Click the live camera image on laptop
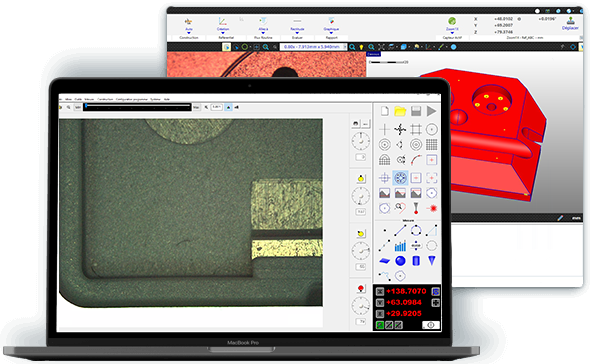Screen dimensions: 590x364 (191, 213)
